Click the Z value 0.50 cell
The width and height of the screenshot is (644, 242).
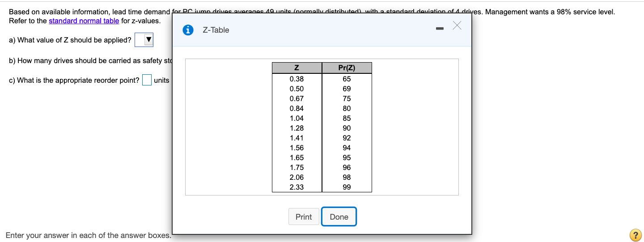click(x=297, y=89)
